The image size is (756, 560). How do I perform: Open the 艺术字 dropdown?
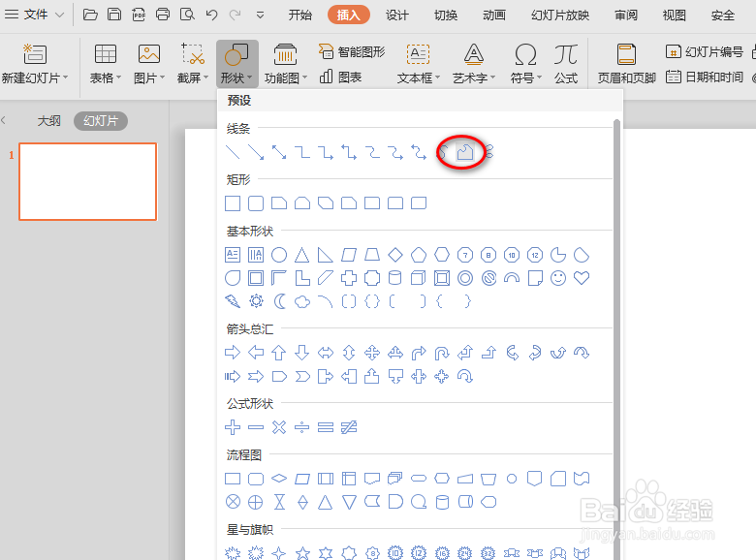(473, 64)
